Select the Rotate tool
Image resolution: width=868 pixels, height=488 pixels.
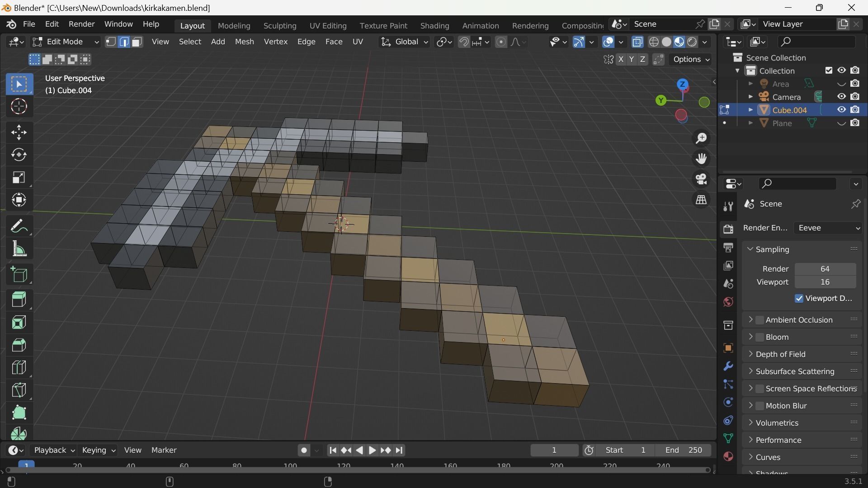(x=19, y=155)
